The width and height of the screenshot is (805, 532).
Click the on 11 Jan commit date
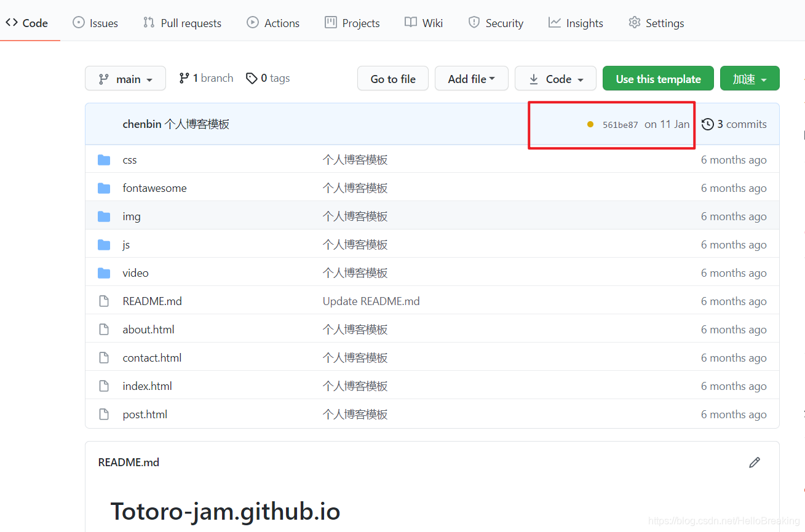point(667,124)
